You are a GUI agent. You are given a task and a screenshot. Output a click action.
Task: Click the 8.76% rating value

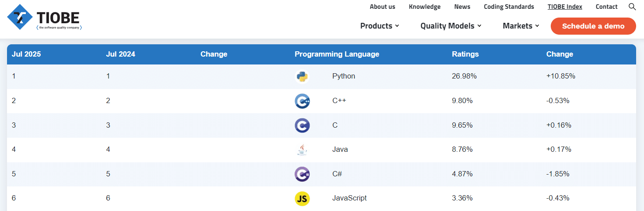click(x=462, y=150)
